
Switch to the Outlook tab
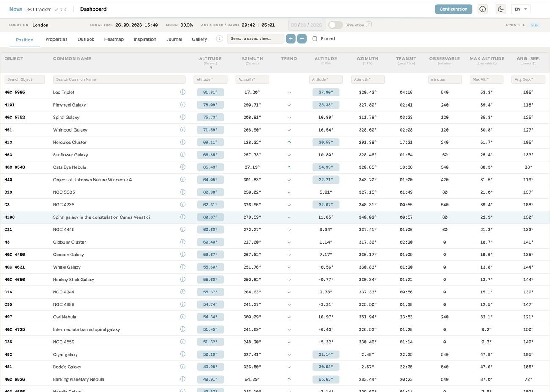[86, 39]
